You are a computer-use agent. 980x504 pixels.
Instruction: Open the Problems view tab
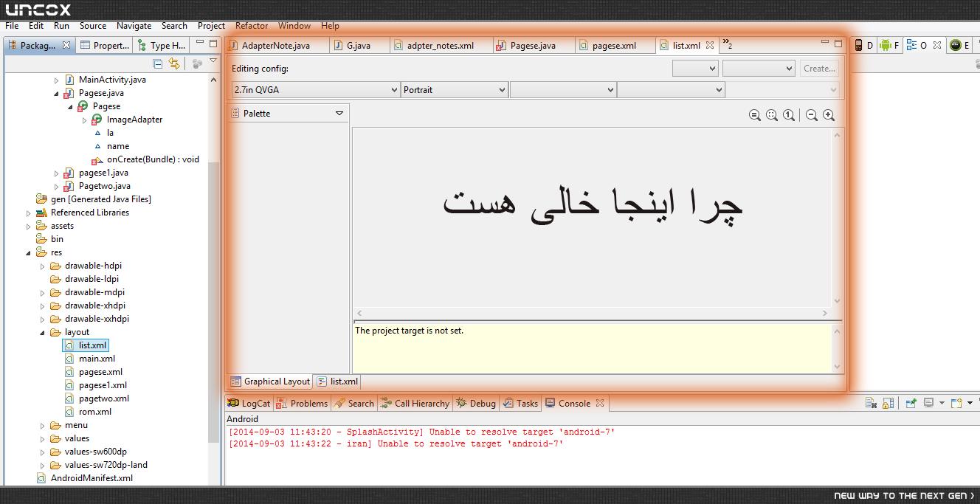pos(303,403)
